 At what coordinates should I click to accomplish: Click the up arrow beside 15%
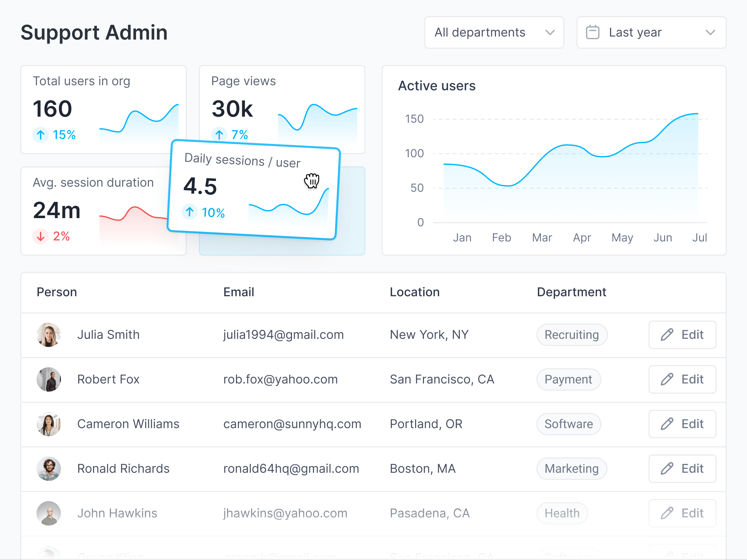(41, 135)
